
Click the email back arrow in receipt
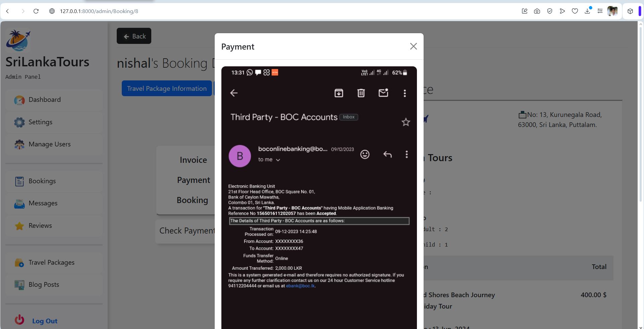coord(234,93)
